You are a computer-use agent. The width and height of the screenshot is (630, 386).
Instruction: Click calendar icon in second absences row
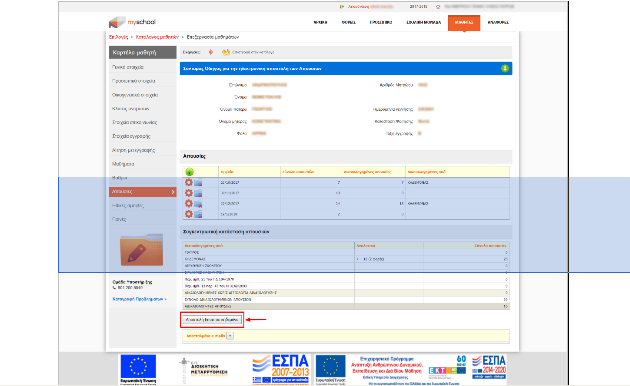pyautogui.click(x=198, y=193)
